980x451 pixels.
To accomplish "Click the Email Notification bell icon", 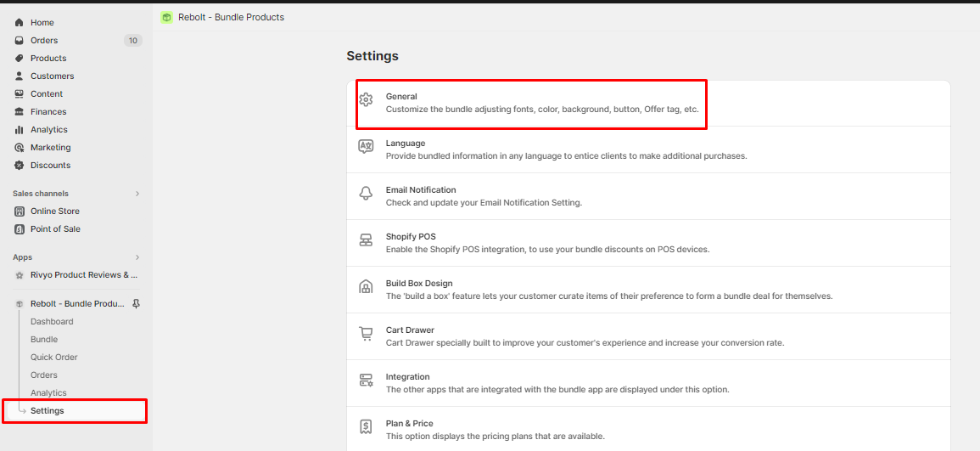I will coord(367,194).
